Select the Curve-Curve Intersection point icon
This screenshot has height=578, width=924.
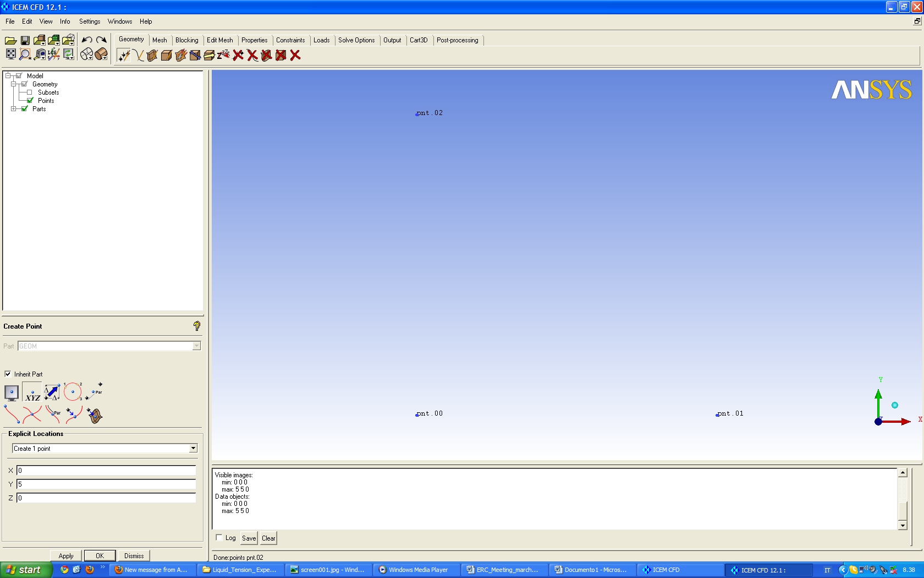click(32, 414)
